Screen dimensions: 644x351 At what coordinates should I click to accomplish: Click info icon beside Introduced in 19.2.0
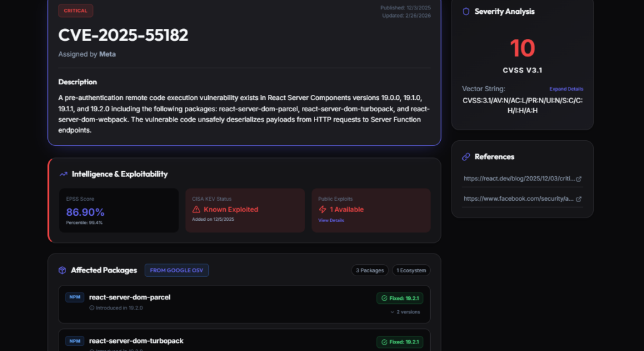(92, 308)
